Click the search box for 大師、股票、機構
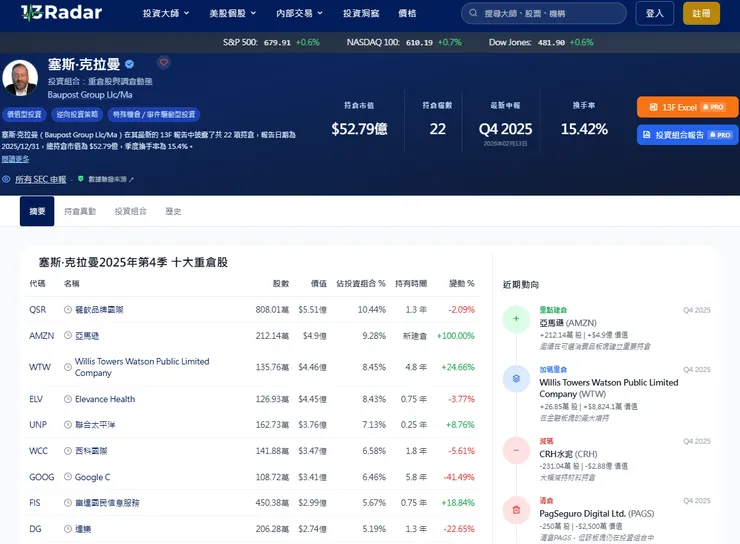Viewport: 740px width, 544px height. click(x=544, y=13)
